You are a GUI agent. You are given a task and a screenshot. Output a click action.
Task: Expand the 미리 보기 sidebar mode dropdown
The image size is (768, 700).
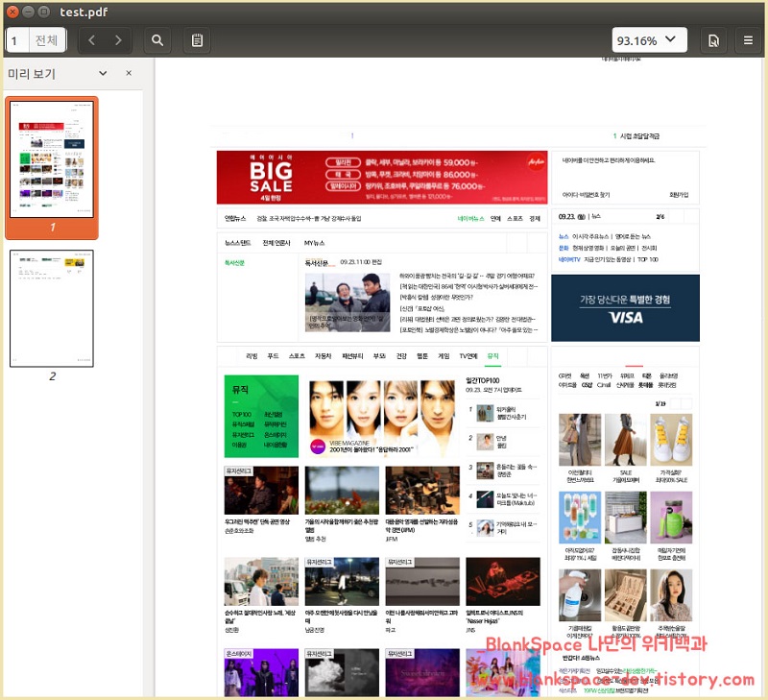103,74
